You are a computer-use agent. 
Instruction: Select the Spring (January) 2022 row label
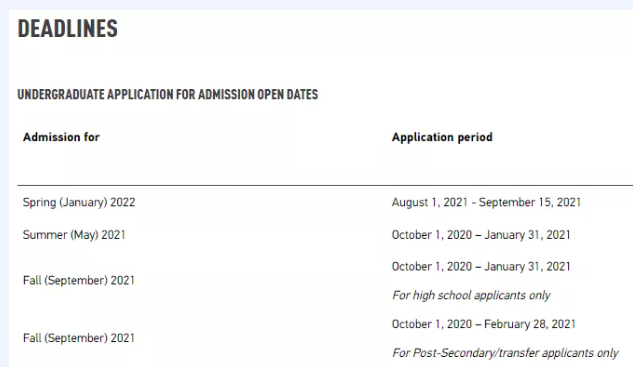(79, 202)
